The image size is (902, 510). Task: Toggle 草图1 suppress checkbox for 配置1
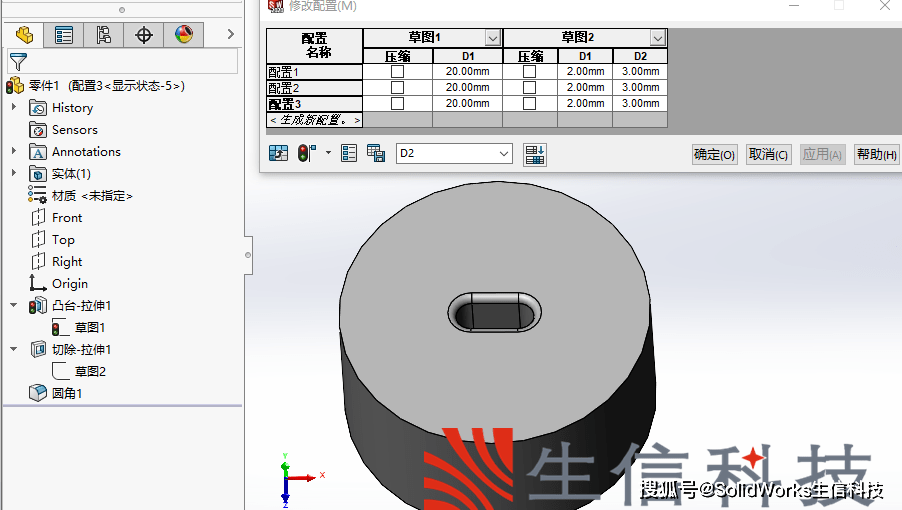click(397, 72)
